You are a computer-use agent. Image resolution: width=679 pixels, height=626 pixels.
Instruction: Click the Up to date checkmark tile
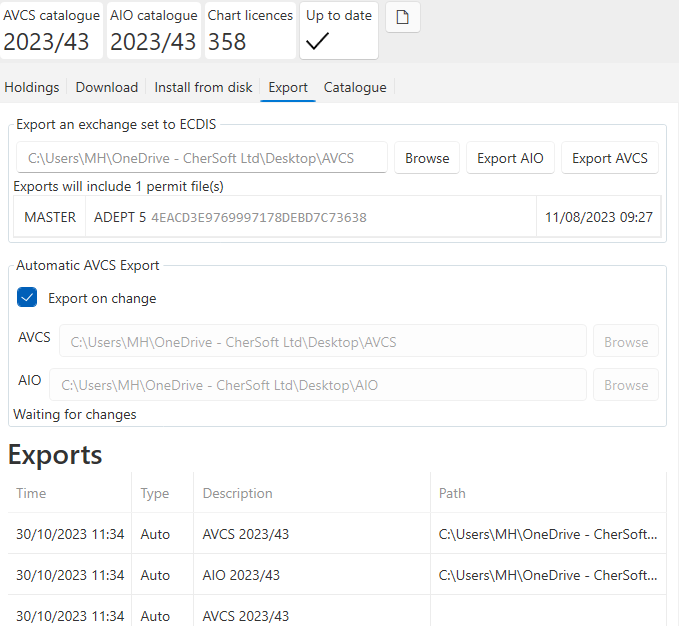339,30
